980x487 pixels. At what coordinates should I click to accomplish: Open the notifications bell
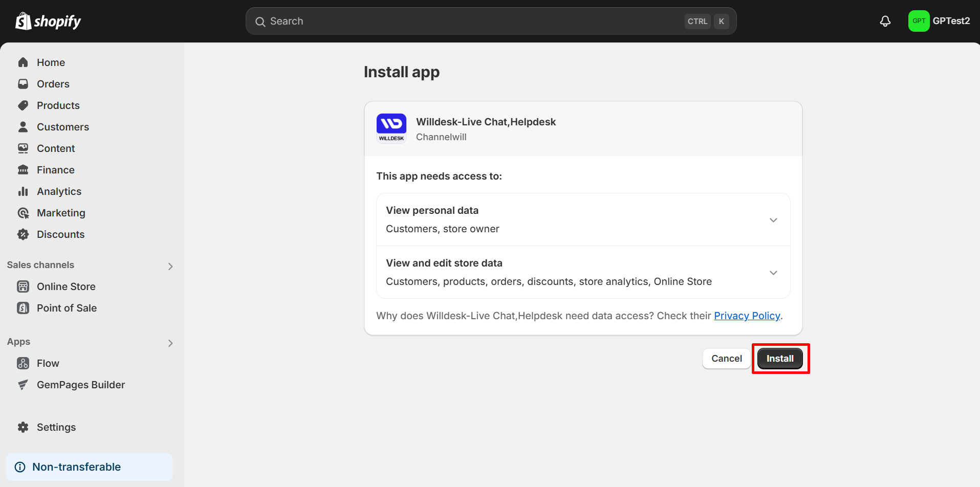(885, 21)
